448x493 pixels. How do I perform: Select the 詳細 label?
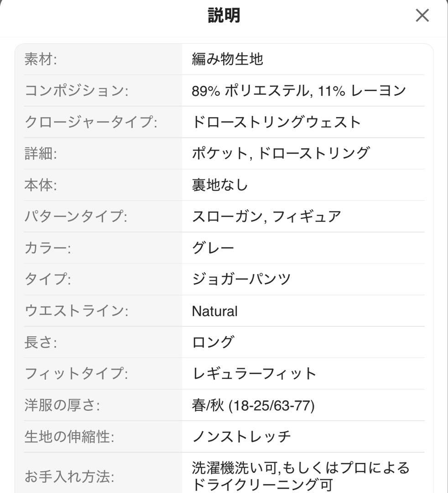pyautogui.click(x=41, y=153)
